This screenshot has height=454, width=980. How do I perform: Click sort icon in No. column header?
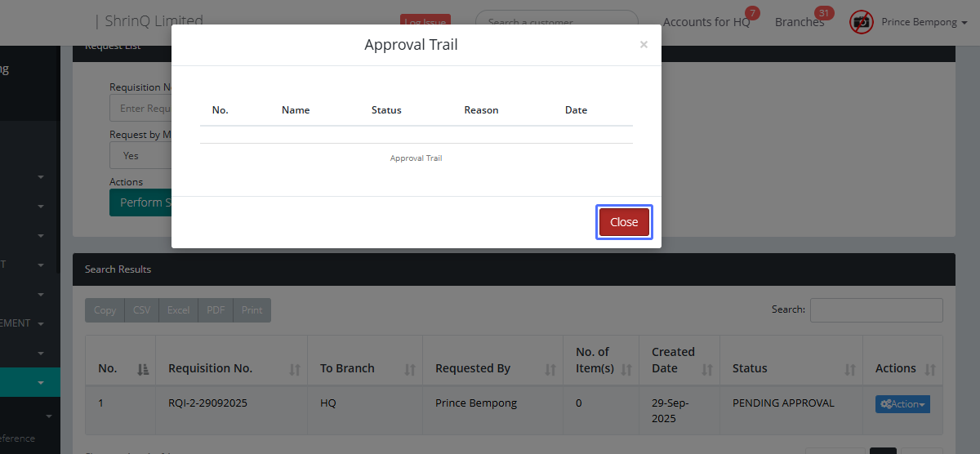(x=144, y=369)
